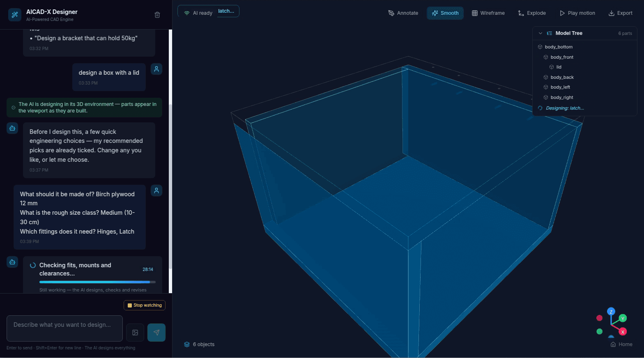Click the '6 parts' count label
644x358 pixels.
pyautogui.click(x=625, y=33)
